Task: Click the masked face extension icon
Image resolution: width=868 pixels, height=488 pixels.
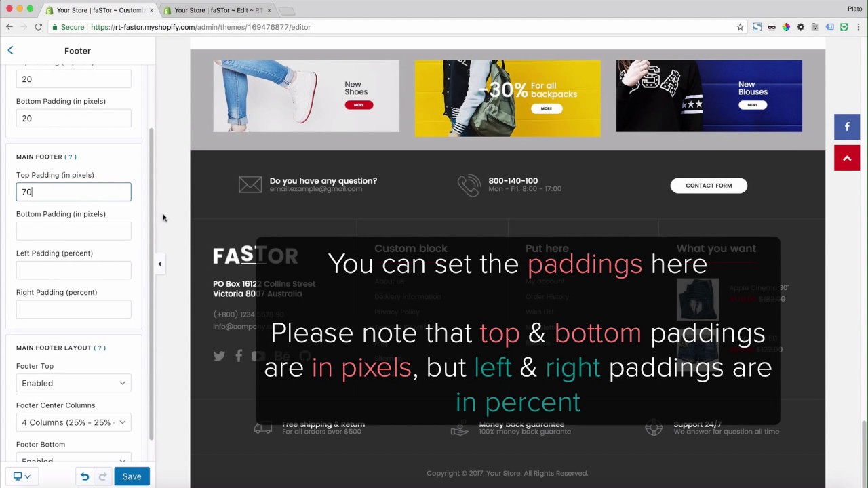Action: point(772,27)
